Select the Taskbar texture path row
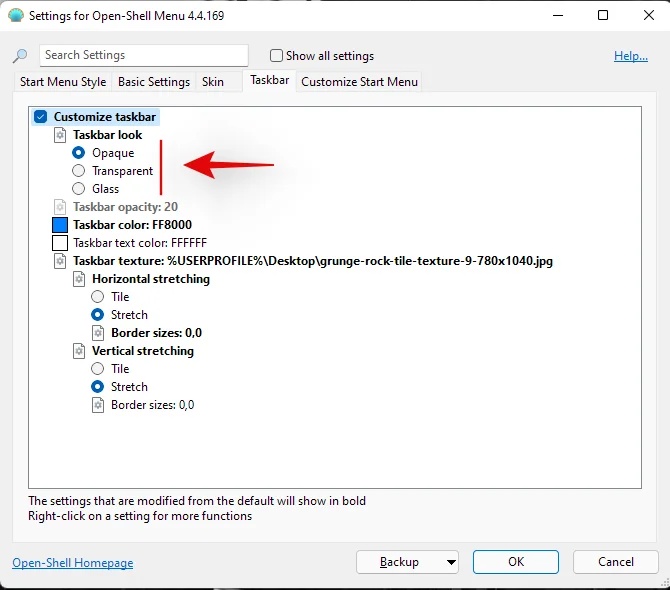 313,261
